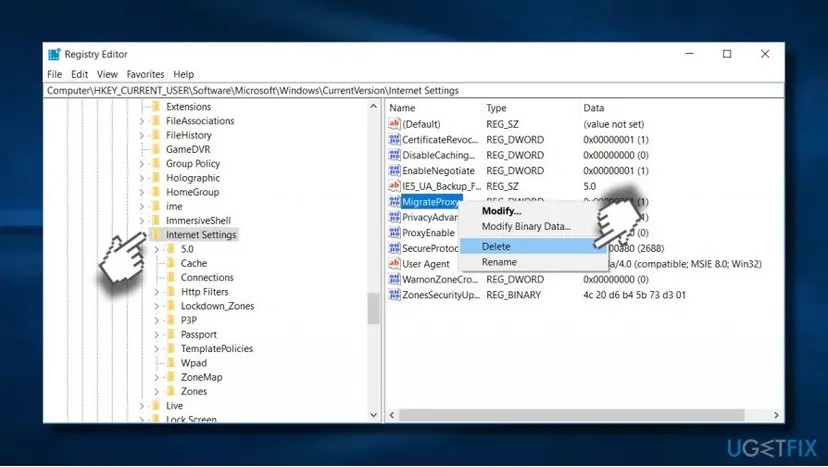Expand the Lockdown_Zones subkey
This screenshot has width=828, height=467.
pyautogui.click(x=156, y=306)
